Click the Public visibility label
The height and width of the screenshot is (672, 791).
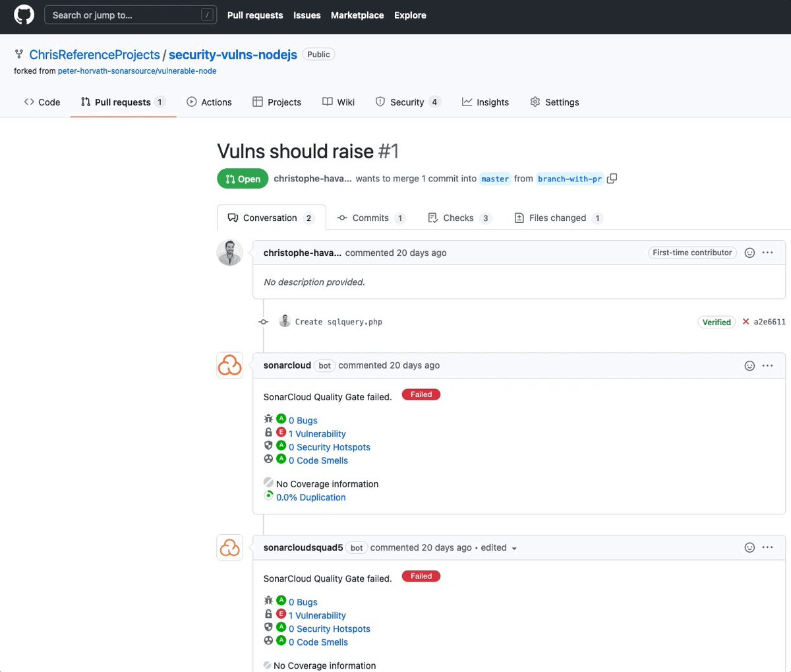click(x=318, y=54)
